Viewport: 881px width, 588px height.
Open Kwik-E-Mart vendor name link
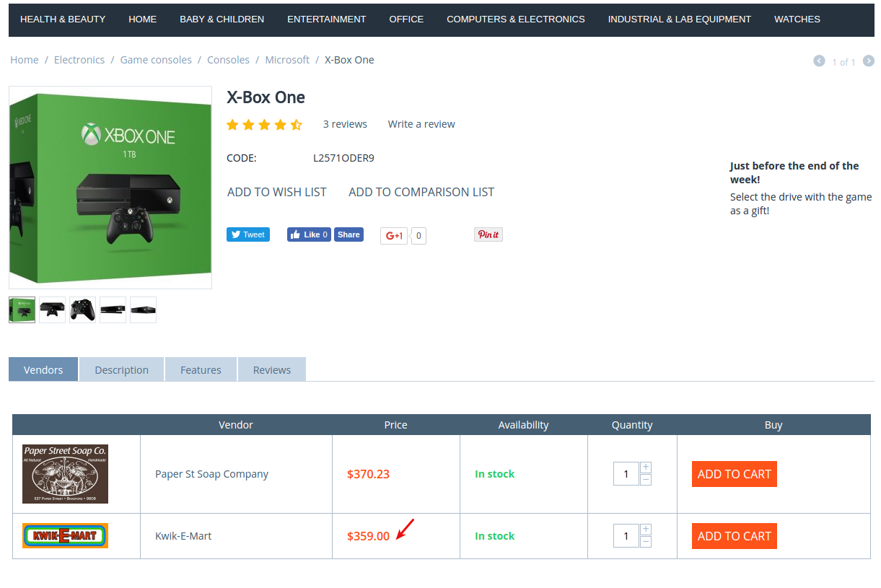click(x=183, y=536)
